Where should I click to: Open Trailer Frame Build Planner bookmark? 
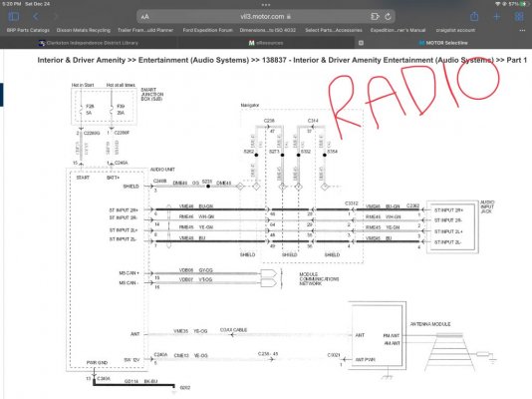145,30
